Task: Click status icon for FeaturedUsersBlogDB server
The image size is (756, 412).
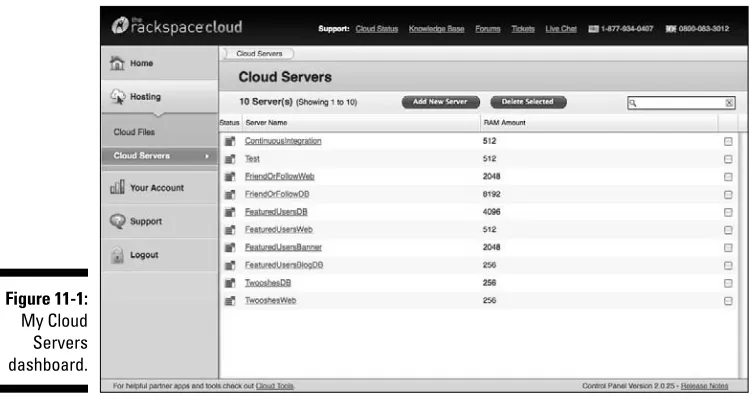Action: (230, 266)
